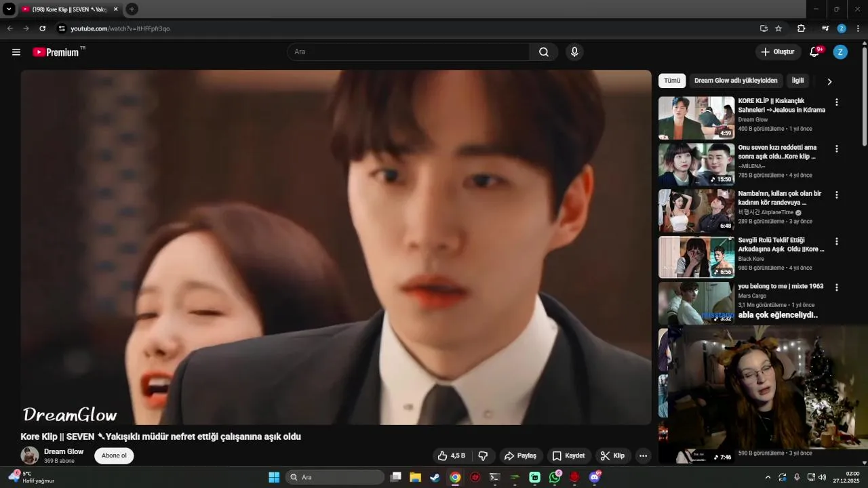Open Chrome three-dot menu
868x488 pixels.
click(858, 28)
